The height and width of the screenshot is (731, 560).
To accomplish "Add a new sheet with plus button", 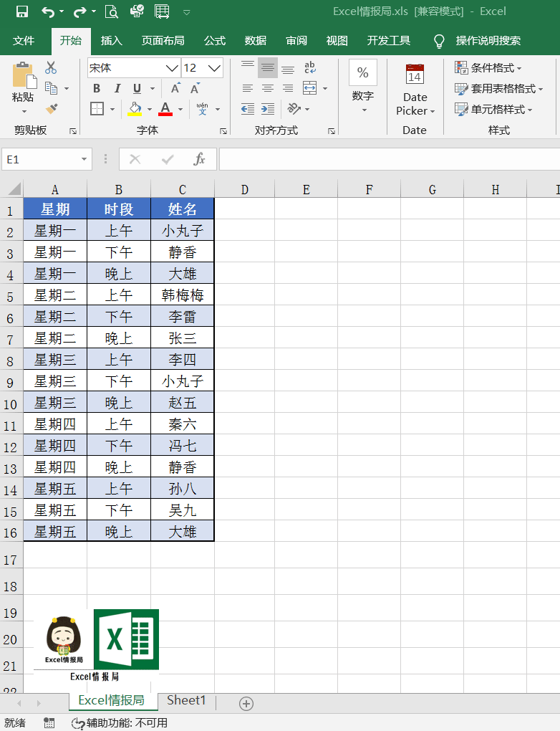I will click(246, 704).
